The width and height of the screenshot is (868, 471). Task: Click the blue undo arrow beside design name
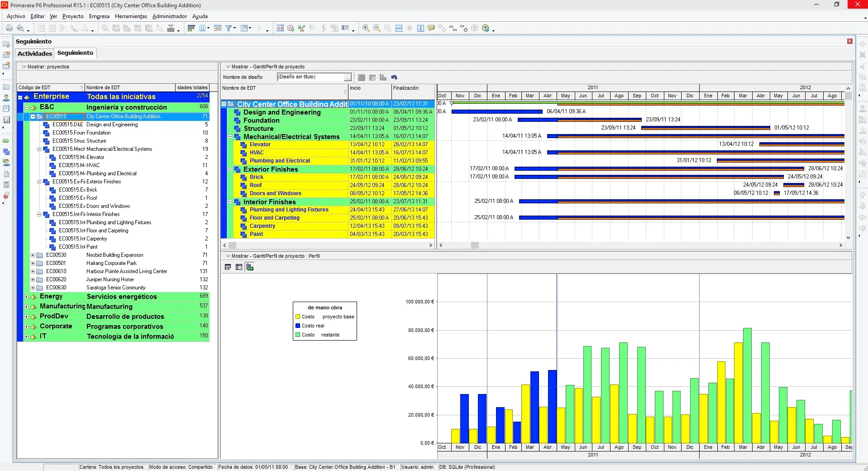[x=394, y=77]
